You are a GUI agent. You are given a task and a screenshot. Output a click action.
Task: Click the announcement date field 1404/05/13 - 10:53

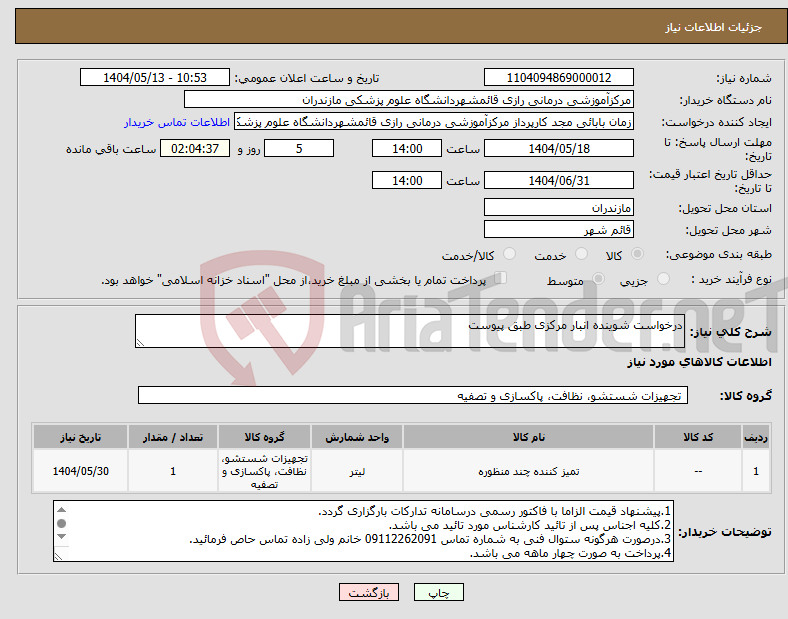[155, 77]
